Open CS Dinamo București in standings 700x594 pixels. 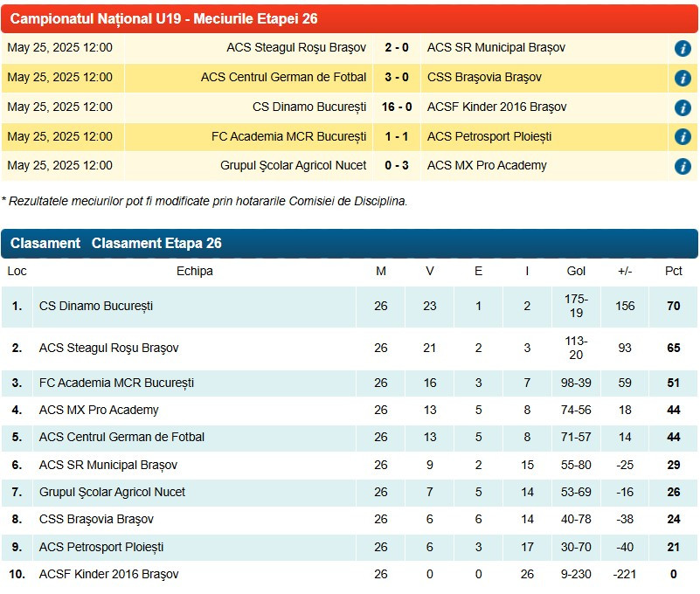(x=96, y=307)
